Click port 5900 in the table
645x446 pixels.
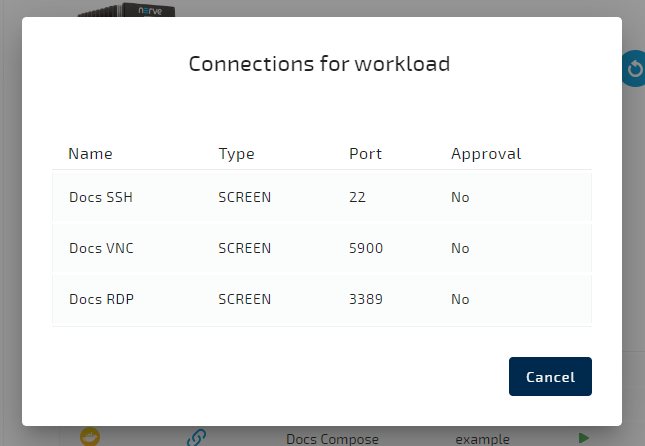point(366,248)
